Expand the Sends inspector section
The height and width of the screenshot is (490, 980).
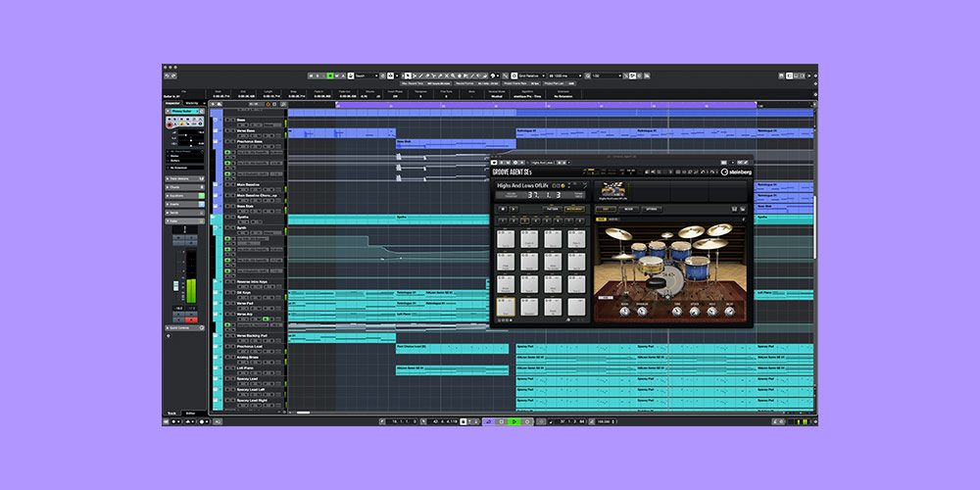[x=185, y=213]
